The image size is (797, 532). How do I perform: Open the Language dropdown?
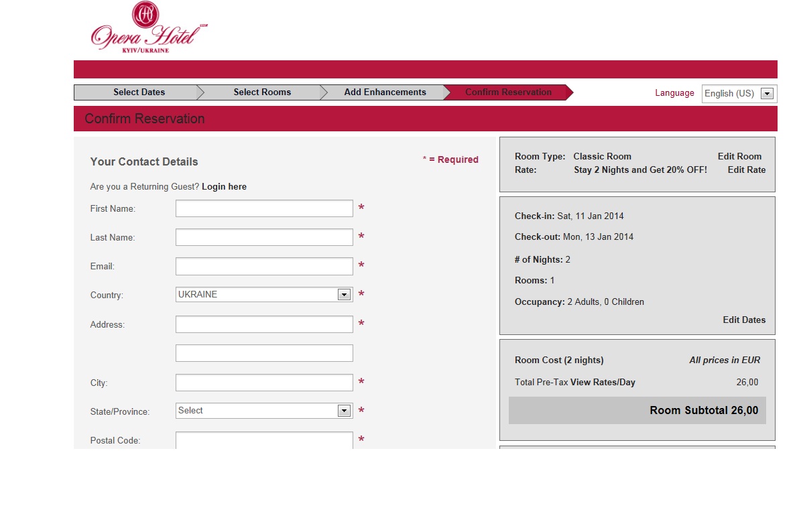(739, 94)
